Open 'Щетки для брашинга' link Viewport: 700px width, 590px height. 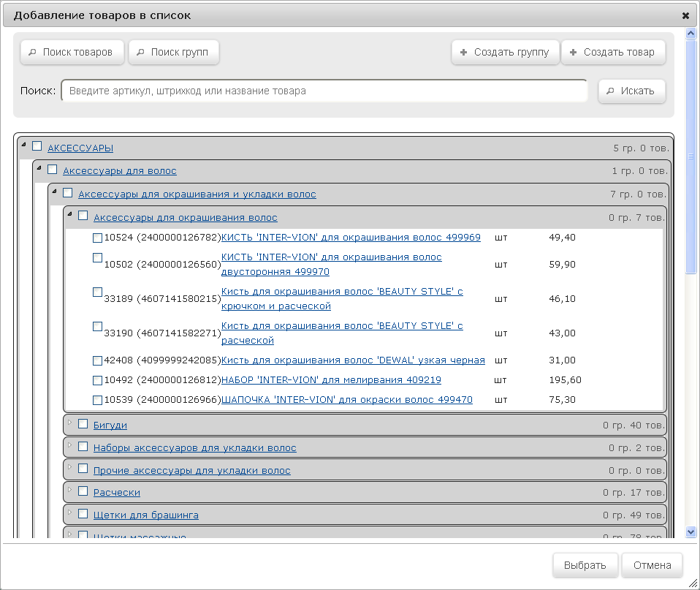[x=146, y=515]
